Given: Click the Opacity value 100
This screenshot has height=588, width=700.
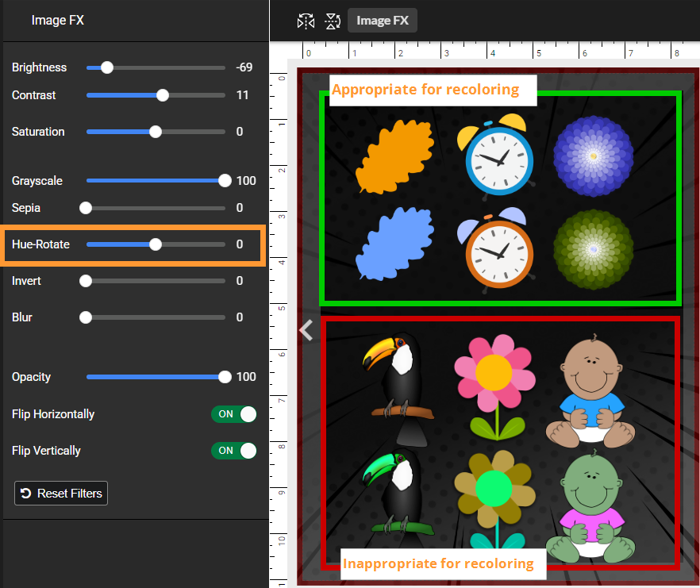Looking at the screenshot, I should pos(246,377).
